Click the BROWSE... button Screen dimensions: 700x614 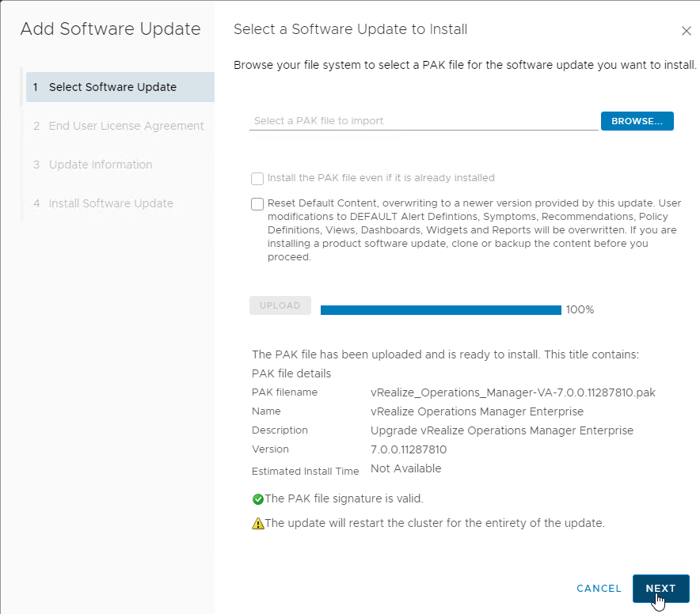(x=637, y=121)
